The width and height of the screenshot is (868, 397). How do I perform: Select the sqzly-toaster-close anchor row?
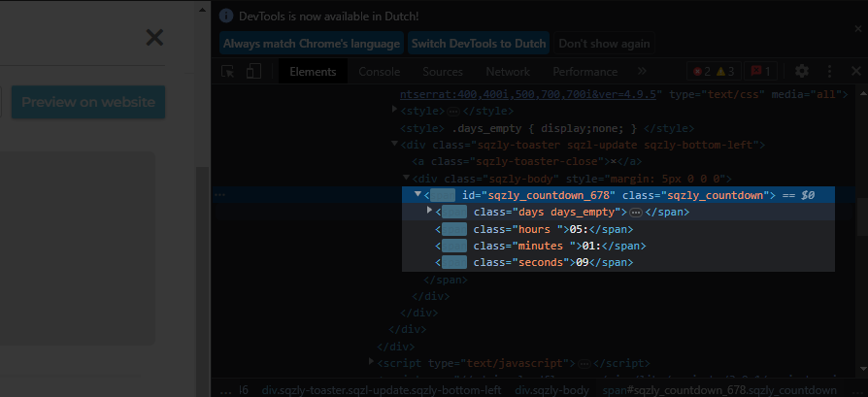527,162
